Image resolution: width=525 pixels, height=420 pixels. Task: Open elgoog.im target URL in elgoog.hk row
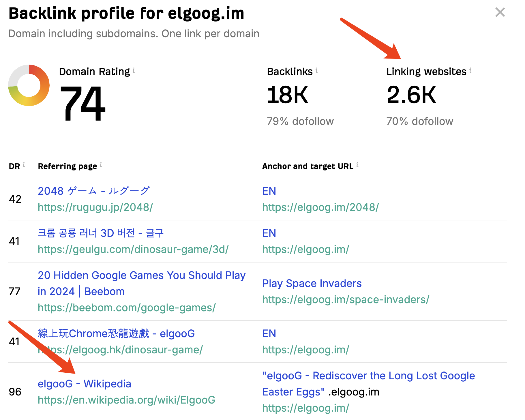point(305,350)
